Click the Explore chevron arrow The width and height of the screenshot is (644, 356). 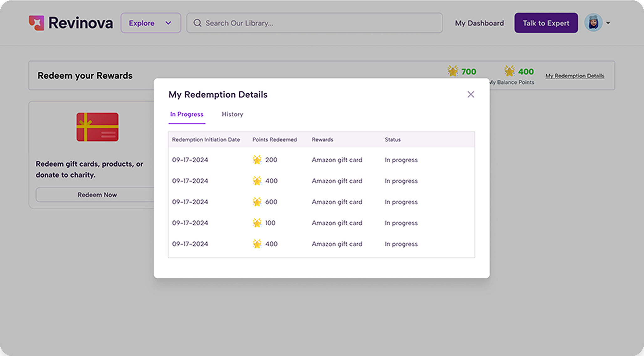[x=168, y=23]
